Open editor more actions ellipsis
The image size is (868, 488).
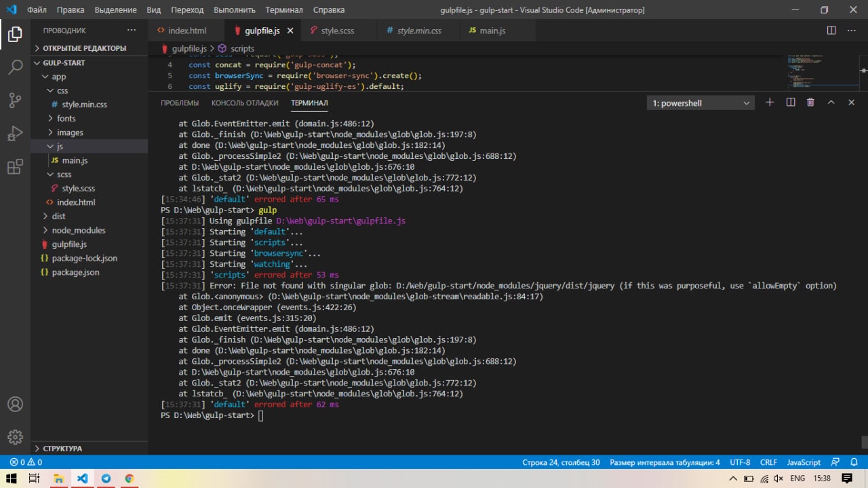[852, 31]
